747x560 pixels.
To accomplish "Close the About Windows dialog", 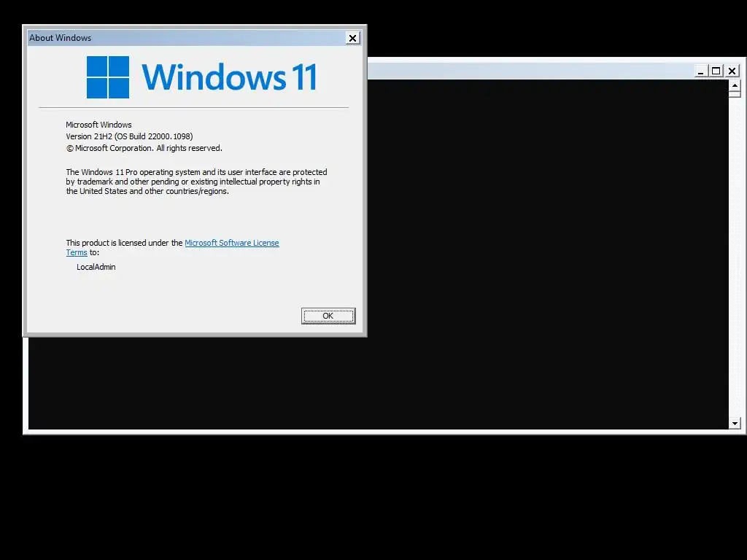I will [x=352, y=38].
